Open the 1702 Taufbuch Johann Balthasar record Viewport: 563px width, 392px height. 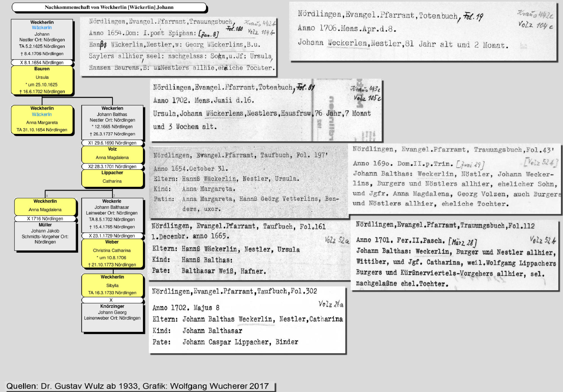[x=247, y=319]
